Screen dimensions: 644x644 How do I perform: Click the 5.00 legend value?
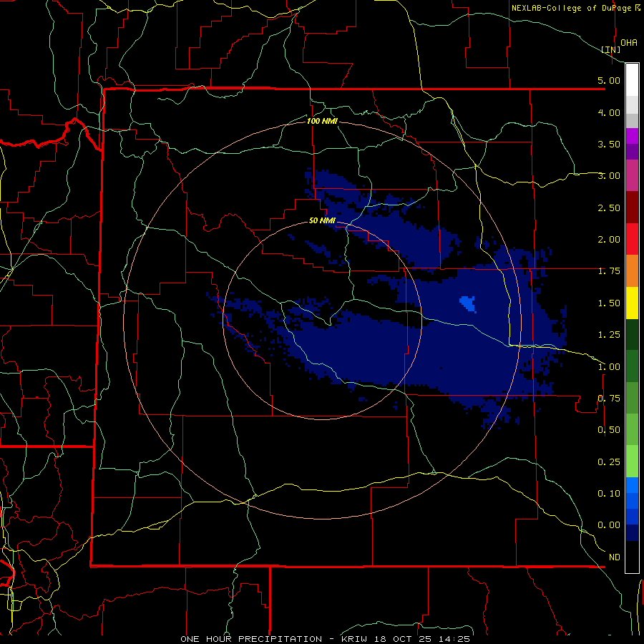tap(609, 80)
